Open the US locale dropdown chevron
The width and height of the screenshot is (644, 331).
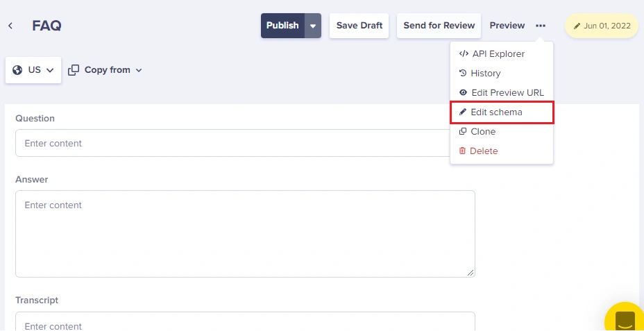[x=50, y=70]
